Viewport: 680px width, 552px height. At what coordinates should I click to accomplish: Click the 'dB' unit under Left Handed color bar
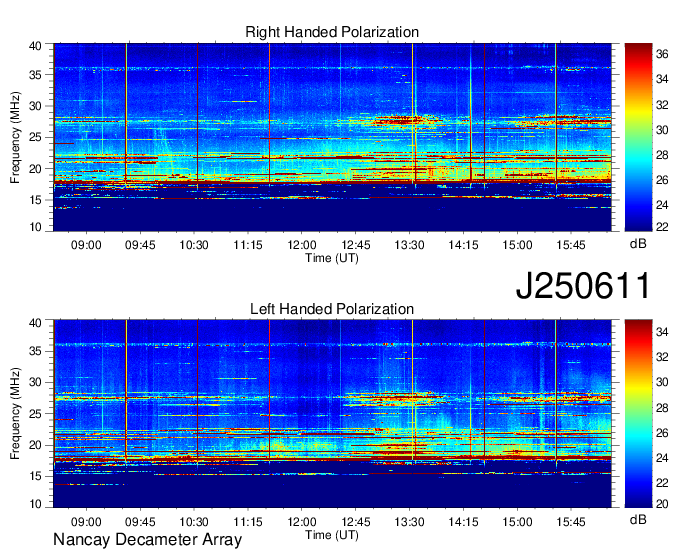point(638,520)
